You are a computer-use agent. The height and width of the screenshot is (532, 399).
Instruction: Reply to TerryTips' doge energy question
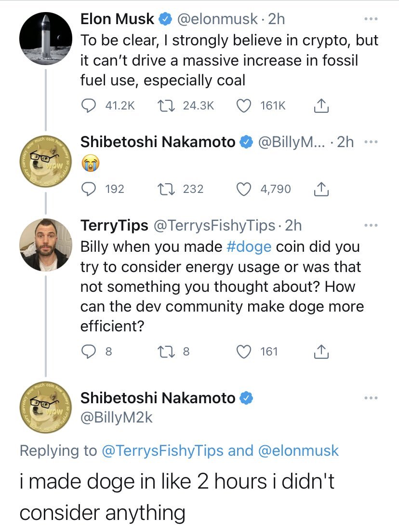click(x=89, y=352)
